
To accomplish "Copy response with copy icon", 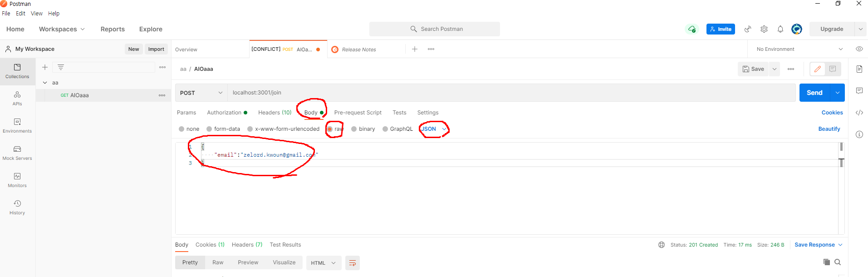I will (827, 262).
